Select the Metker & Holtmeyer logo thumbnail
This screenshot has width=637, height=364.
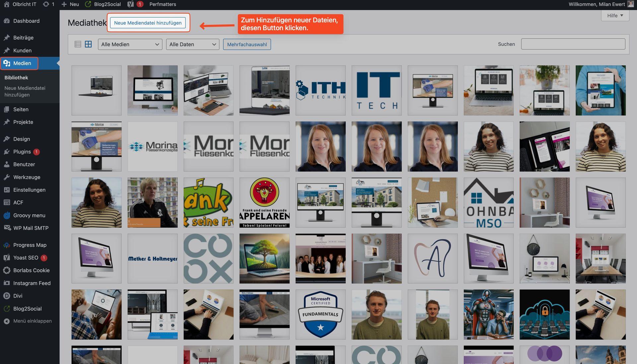(x=153, y=258)
